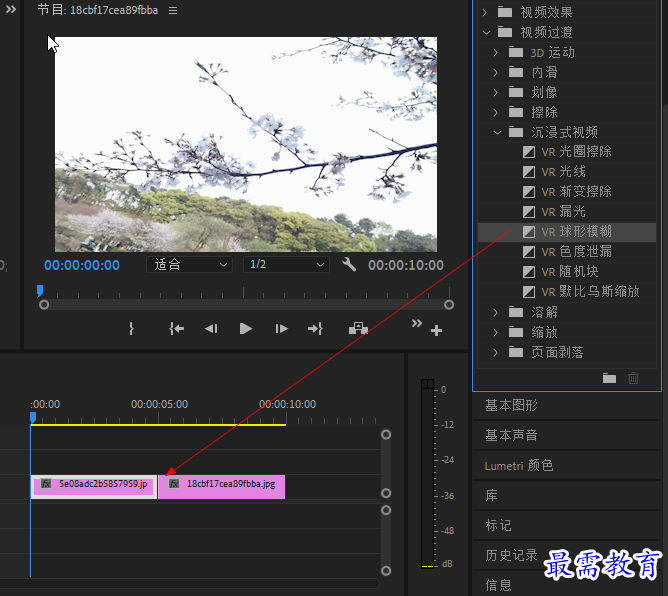This screenshot has height=596, width=668.
Task: Expand the 3D 运动 folder
Action: (x=495, y=52)
